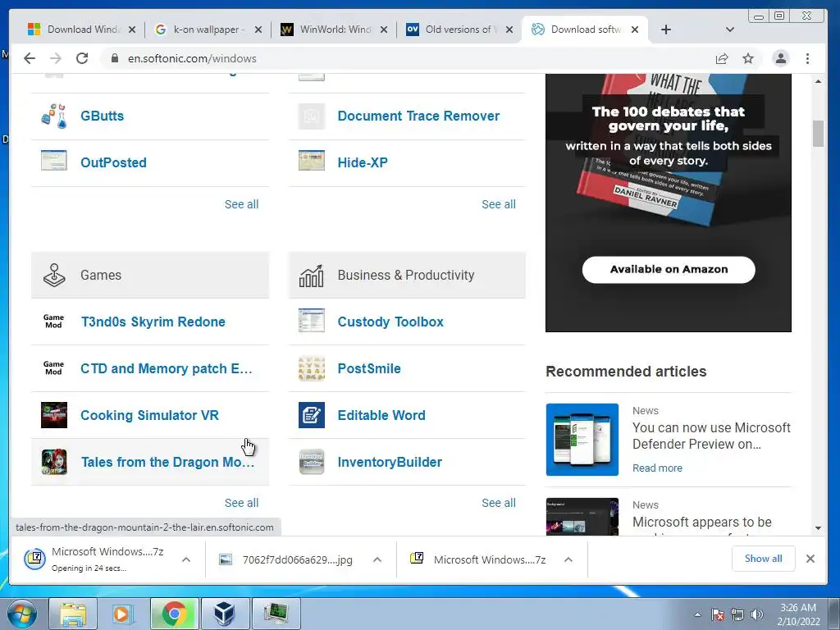Open T3nd0s Skyrim Redone
This screenshot has width=840, height=630.
[153, 322]
